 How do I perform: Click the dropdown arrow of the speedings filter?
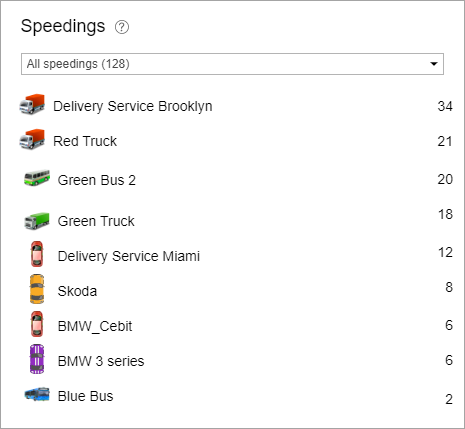(434, 64)
